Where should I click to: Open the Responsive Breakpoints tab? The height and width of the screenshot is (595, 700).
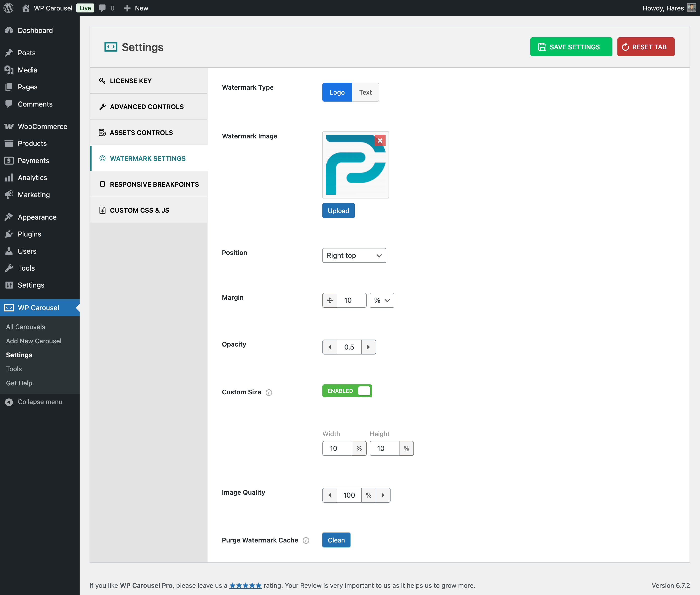pyautogui.click(x=149, y=184)
